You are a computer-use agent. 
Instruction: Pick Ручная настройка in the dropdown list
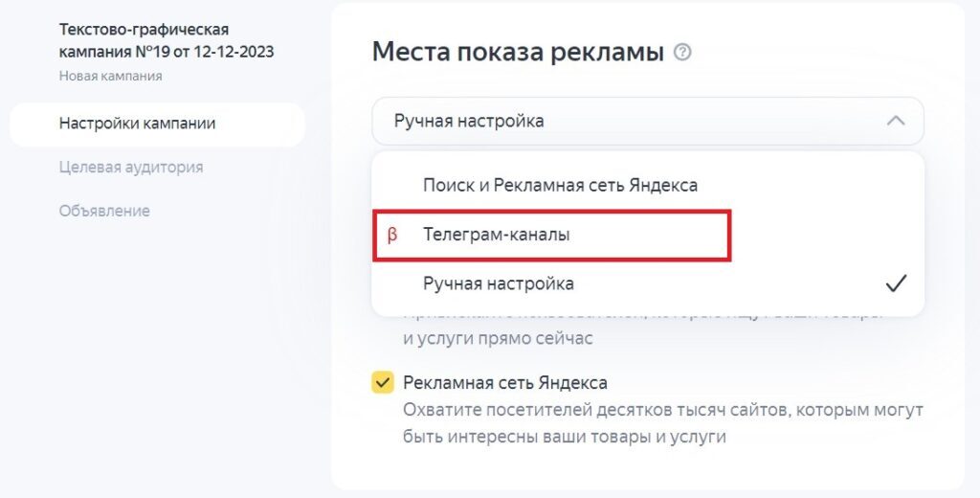pyautogui.click(x=499, y=283)
